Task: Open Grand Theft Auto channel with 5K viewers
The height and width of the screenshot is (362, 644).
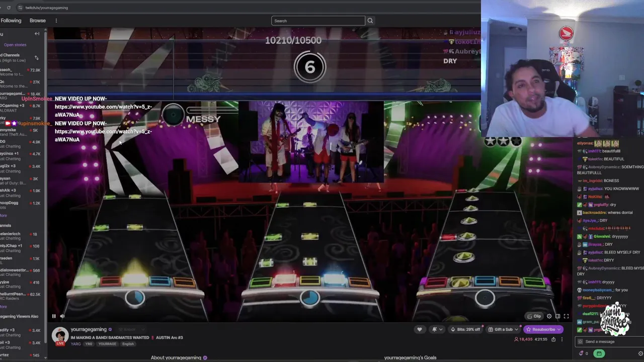Action: click(21, 132)
